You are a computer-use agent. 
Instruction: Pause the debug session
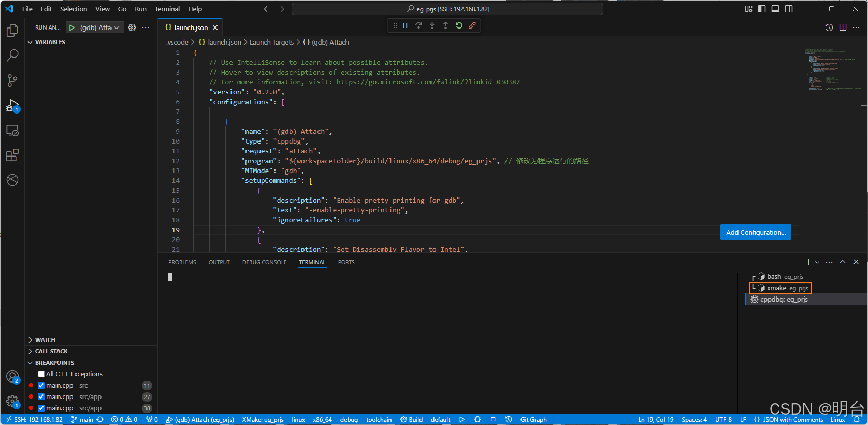tap(406, 25)
